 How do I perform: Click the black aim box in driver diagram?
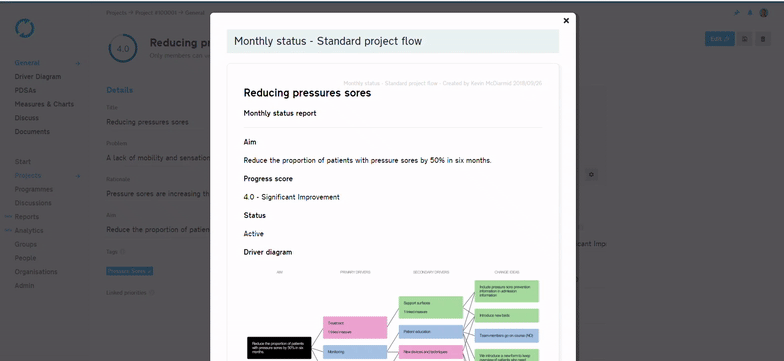[279, 348]
